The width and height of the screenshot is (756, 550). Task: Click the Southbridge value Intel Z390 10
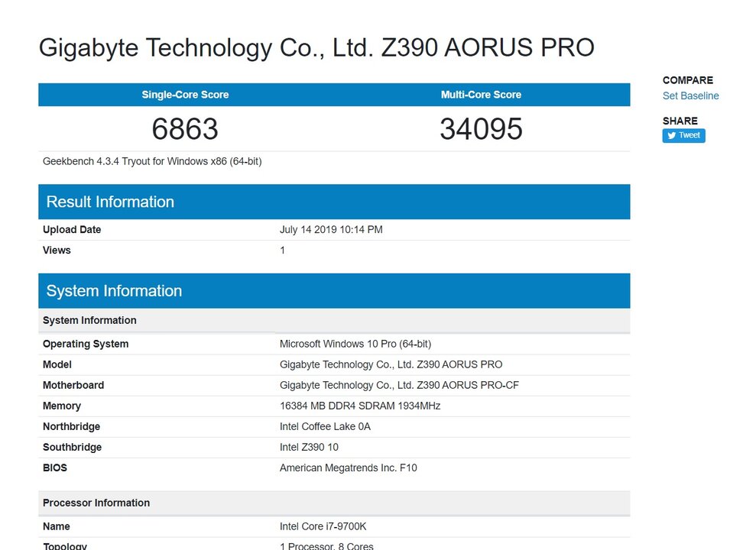309,448
